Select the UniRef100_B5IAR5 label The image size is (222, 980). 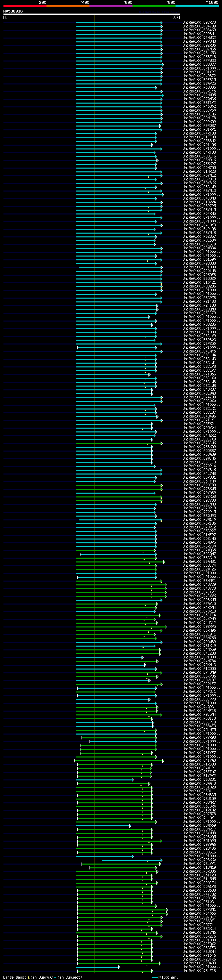click(199, 841)
